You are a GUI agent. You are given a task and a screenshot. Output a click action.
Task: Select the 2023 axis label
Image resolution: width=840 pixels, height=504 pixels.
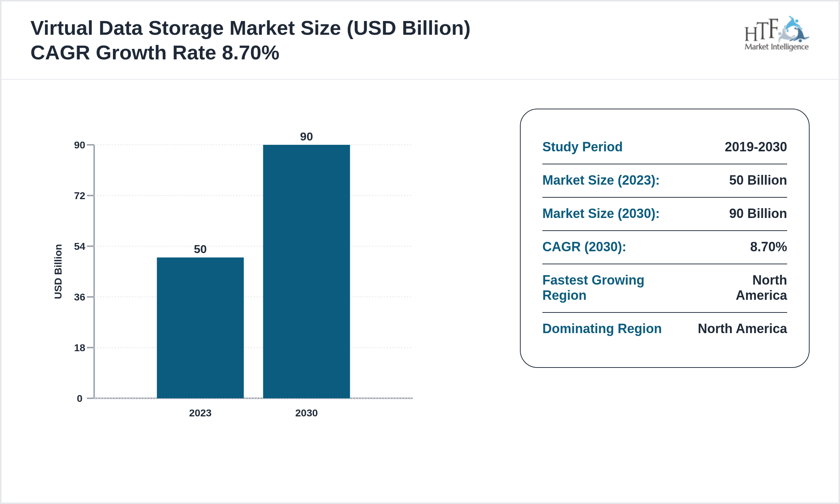click(x=200, y=413)
